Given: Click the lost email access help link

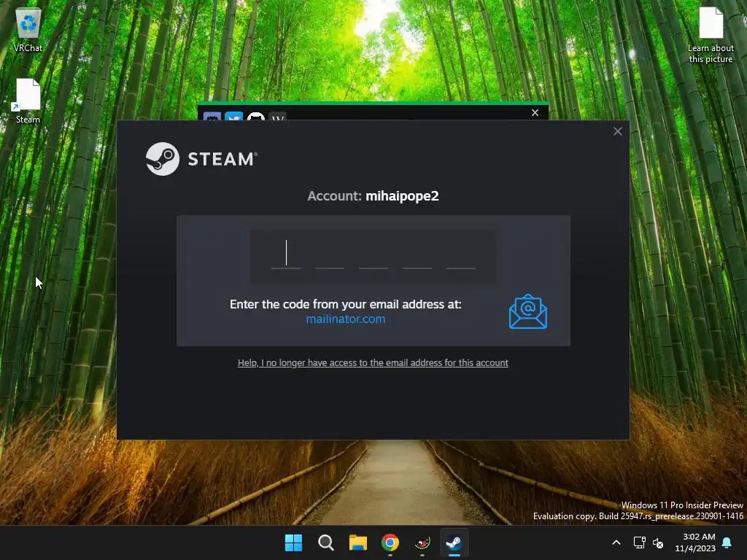Looking at the screenshot, I should [x=373, y=363].
